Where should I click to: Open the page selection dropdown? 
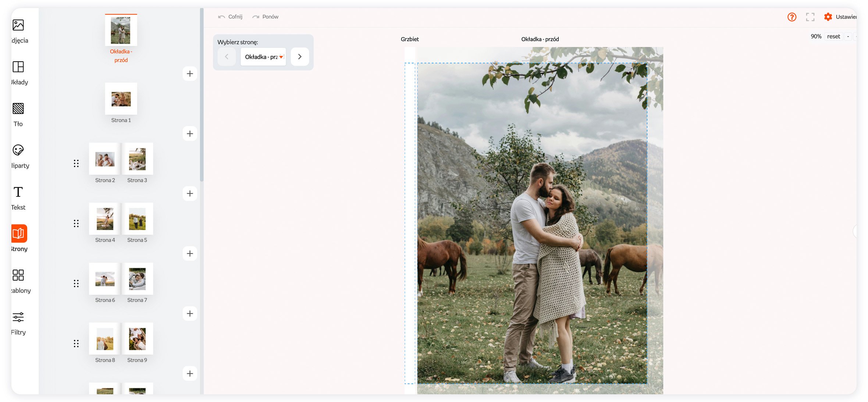tap(263, 57)
